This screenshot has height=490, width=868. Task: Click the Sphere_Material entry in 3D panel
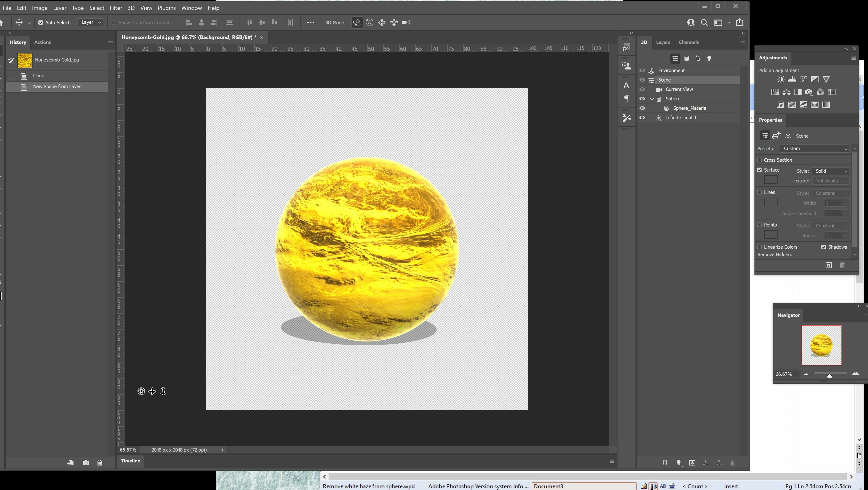[690, 108]
